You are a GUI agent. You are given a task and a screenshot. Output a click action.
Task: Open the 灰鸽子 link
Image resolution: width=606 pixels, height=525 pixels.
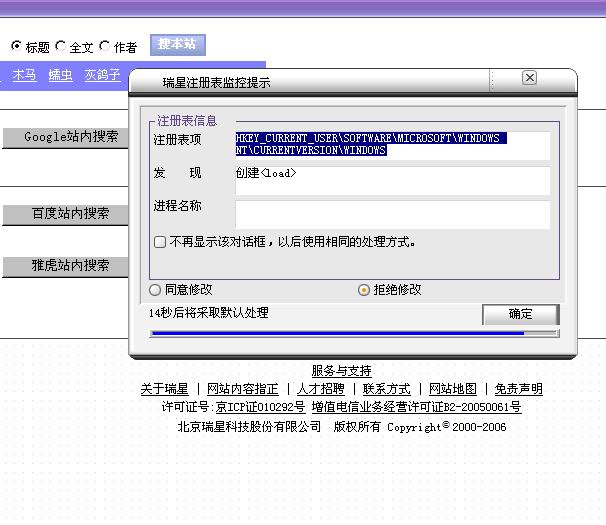pyautogui.click(x=102, y=75)
